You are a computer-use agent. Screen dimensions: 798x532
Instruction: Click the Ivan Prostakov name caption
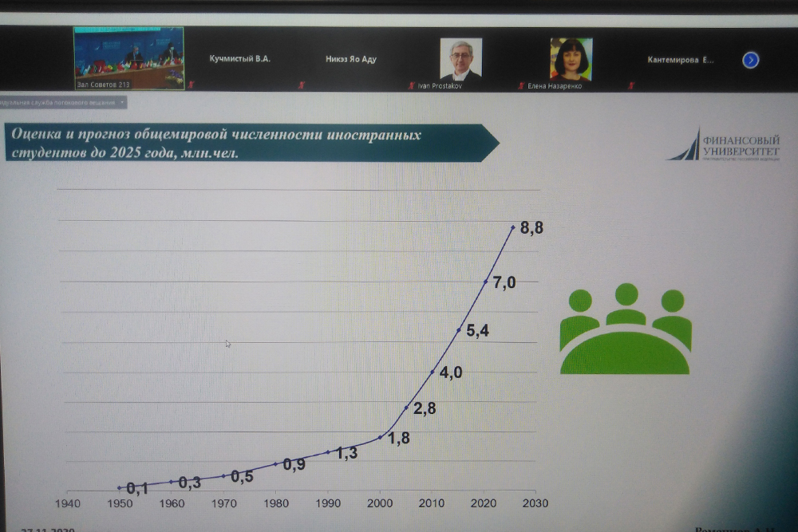coord(440,86)
